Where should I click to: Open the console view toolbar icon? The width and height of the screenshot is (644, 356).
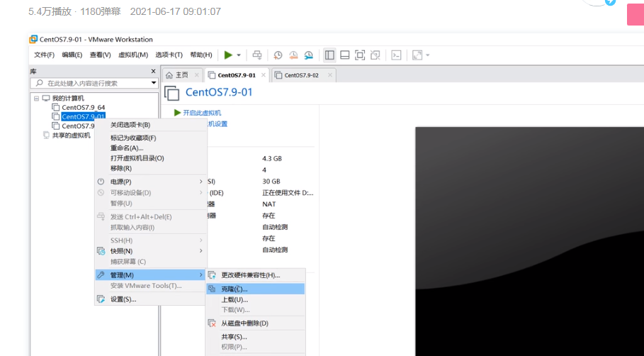[x=396, y=55]
